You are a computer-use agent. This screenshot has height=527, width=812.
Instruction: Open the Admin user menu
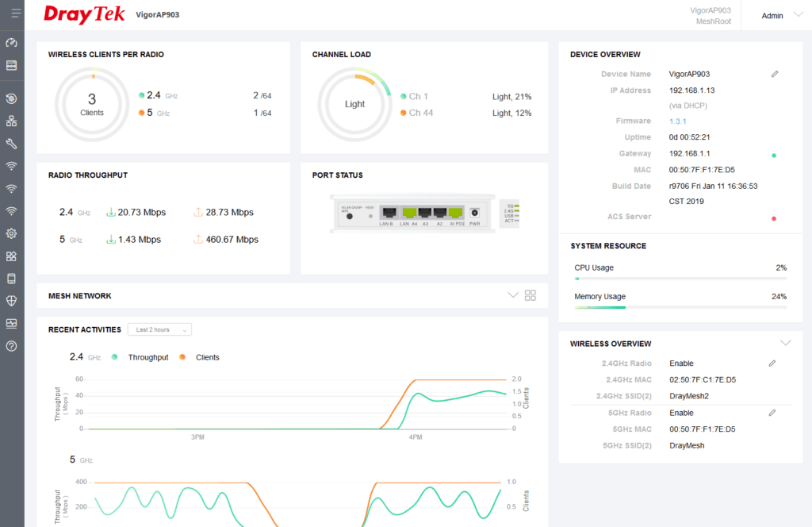pos(782,15)
